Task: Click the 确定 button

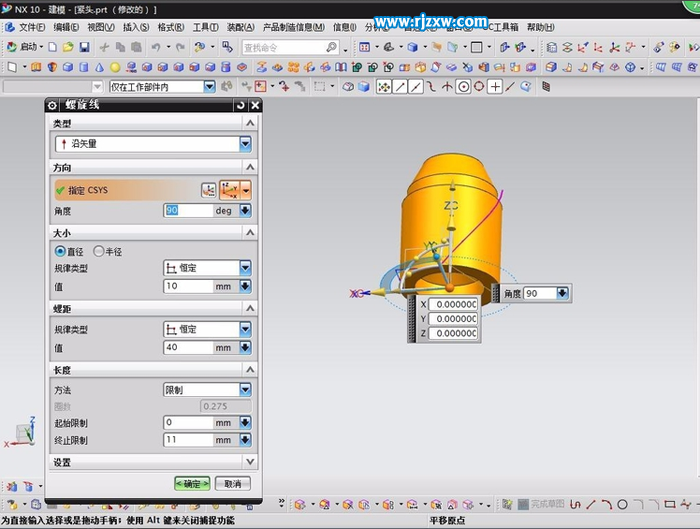Action: coord(192,484)
